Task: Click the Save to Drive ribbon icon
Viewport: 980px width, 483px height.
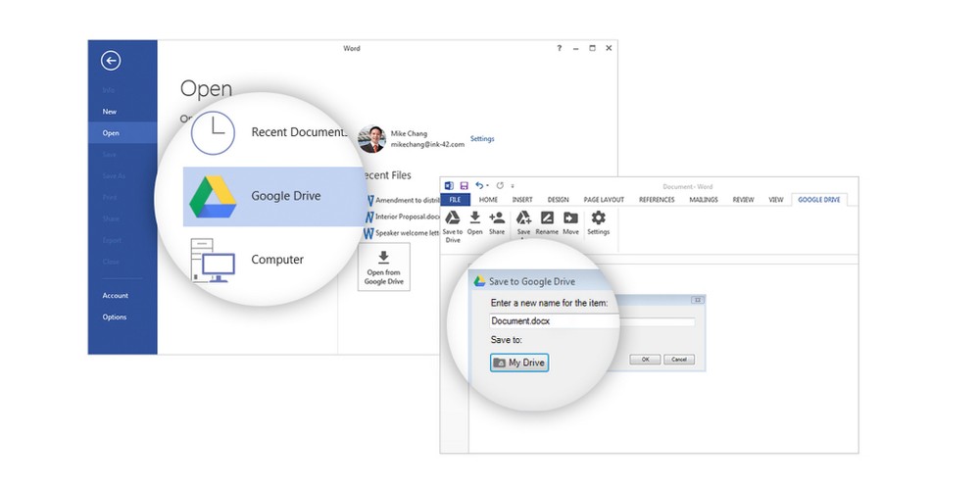Action: [x=453, y=217]
